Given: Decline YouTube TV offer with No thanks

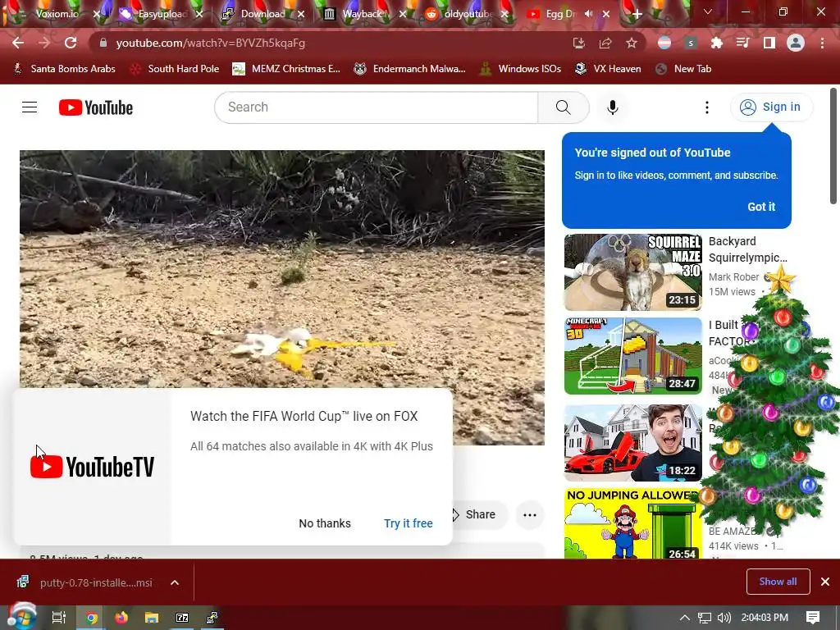Looking at the screenshot, I should [325, 523].
